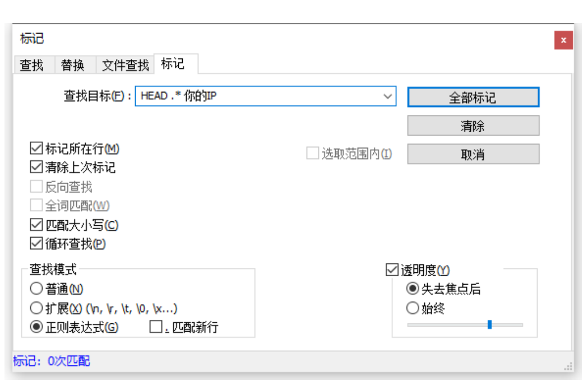Click inside the 查找目标 search field
The width and height of the screenshot is (588, 390).
(x=252, y=96)
